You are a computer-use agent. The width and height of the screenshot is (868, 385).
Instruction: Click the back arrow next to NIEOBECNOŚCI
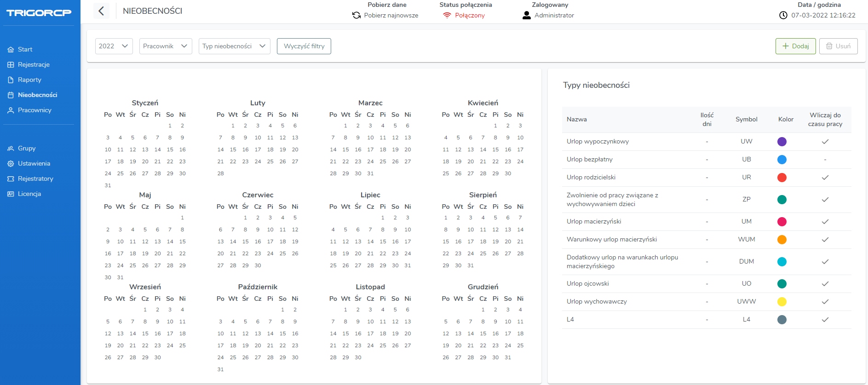101,11
